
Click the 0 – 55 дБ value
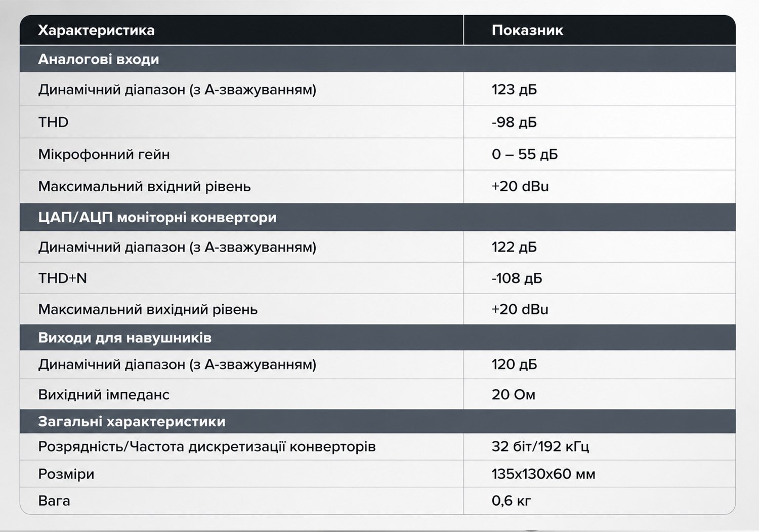pos(525,154)
